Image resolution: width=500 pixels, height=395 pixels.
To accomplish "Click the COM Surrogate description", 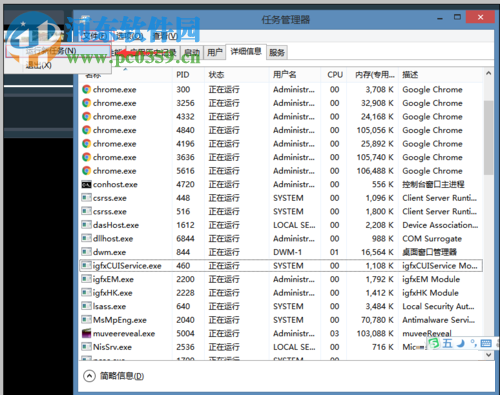I will coord(432,239).
